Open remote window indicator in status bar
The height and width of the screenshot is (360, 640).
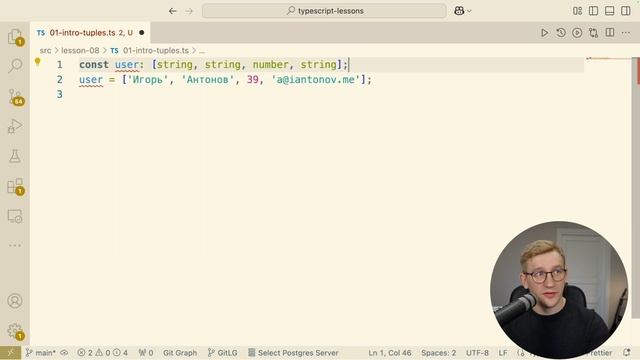[x=10, y=353]
